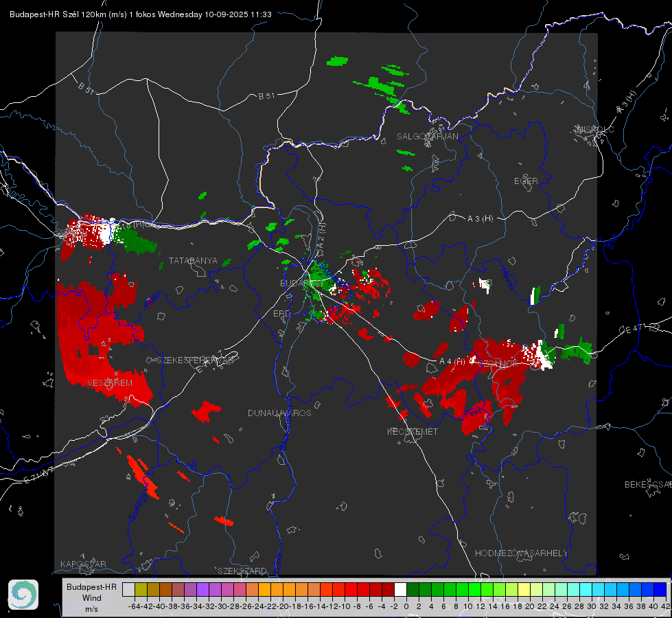Pick the purple swatch at -34 m/s
Screen dimensions: 672x618
pyautogui.click(x=202, y=589)
